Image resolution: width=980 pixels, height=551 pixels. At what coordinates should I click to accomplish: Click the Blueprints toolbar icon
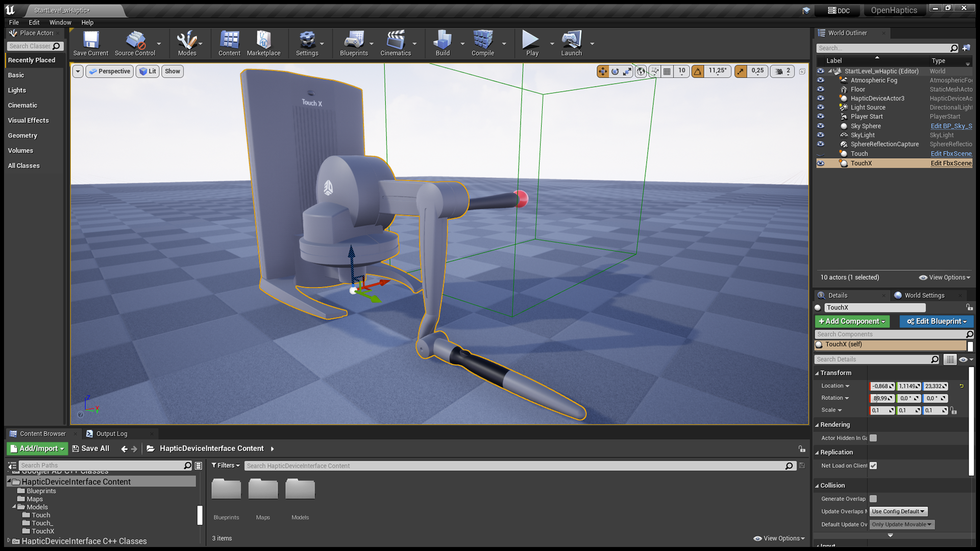point(353,41)
